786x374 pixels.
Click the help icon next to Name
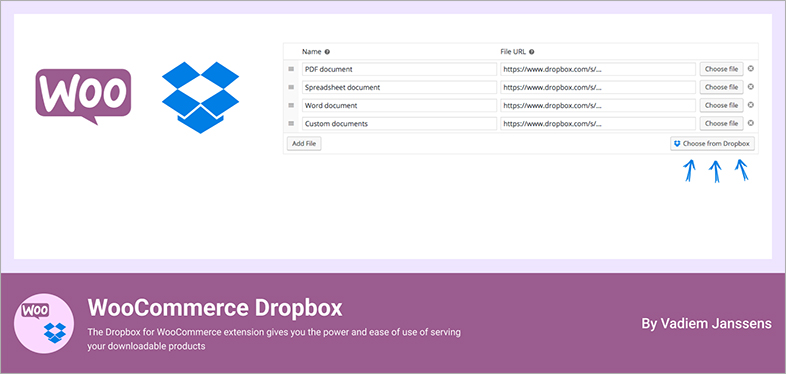point(327,52)
